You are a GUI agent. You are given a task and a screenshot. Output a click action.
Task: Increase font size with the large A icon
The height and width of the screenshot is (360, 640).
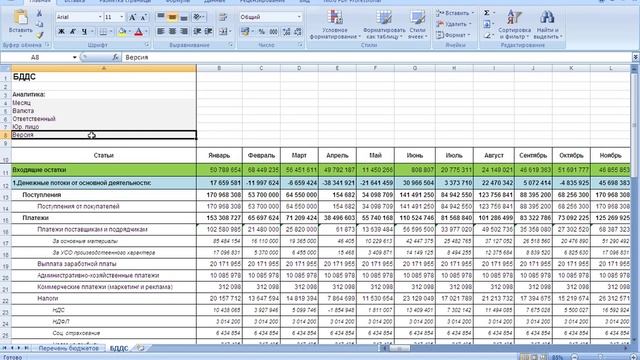click(132, 17)
